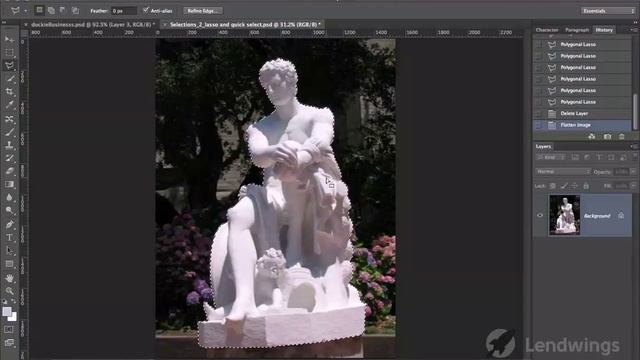640x360 pixels.
Task: Select the Rectangular Marquee tool
Action: [x=9, y=53]
